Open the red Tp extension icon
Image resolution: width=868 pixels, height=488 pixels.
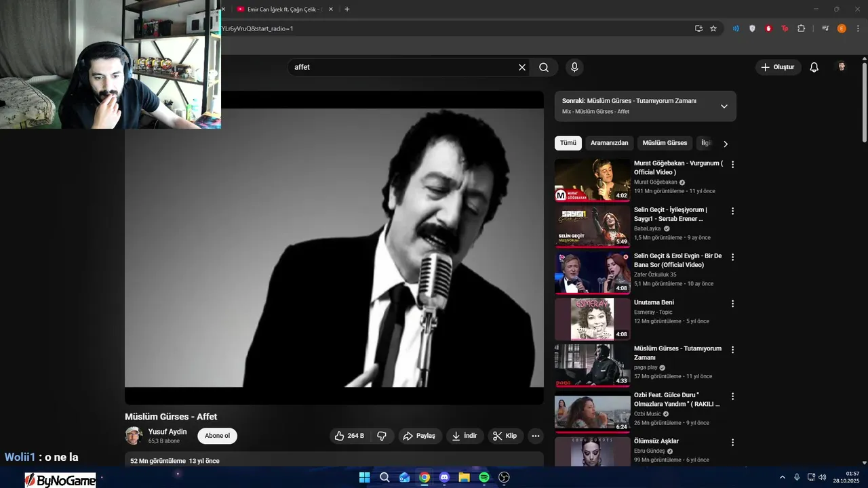point(785,28)
